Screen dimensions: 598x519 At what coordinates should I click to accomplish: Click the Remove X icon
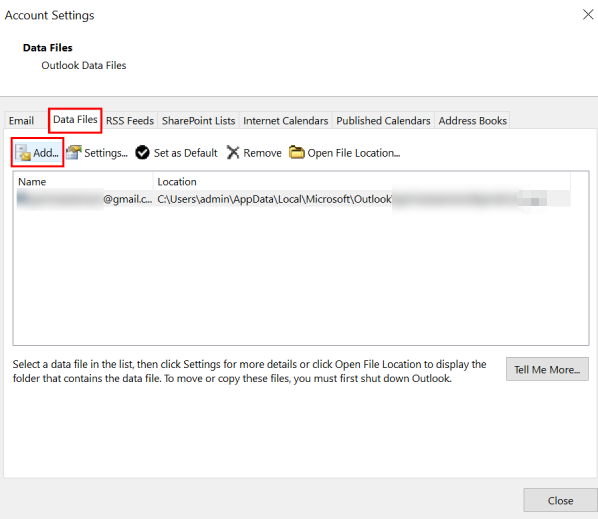click(x=233, y=153)
